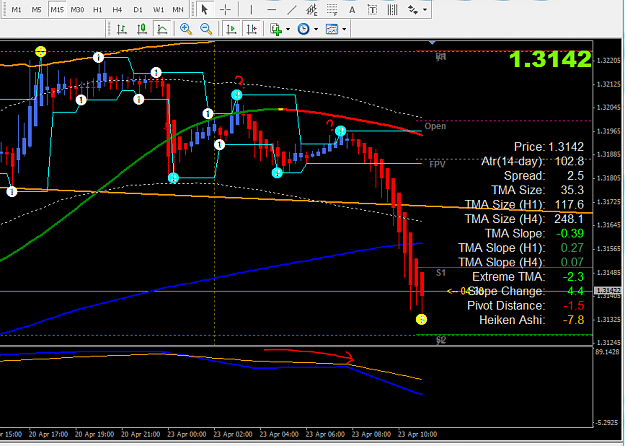Click the 'Pivot Distance: -1.5' line

(526, 305)
